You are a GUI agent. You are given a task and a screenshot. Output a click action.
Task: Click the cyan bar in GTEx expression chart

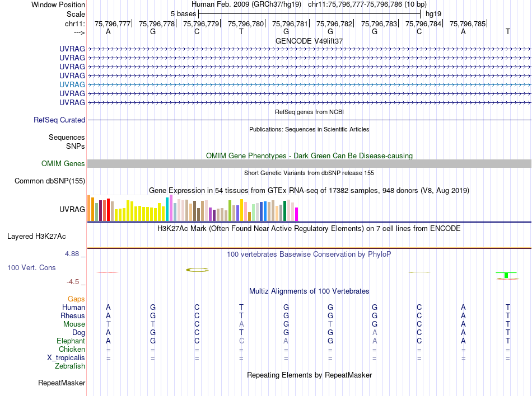(167, 209)
